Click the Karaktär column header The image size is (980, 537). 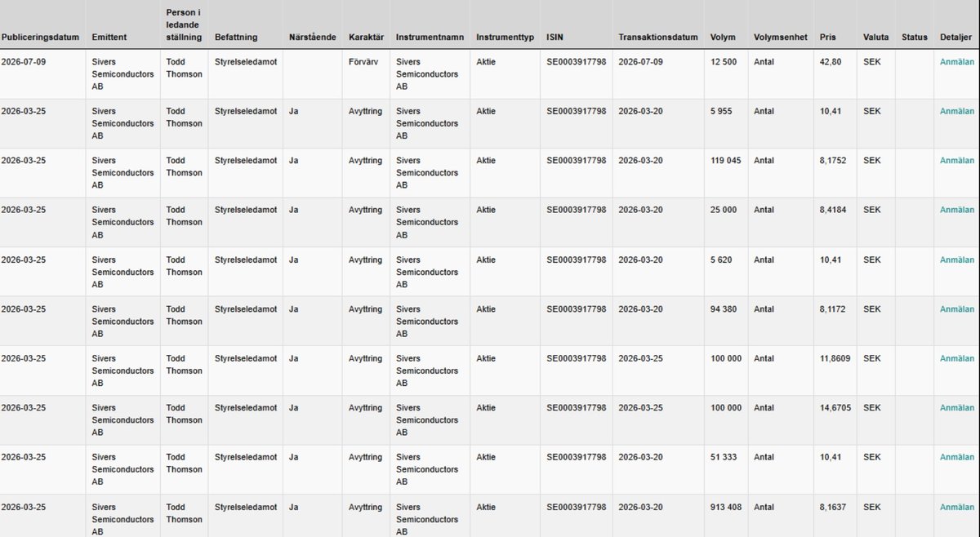point(366,38)
